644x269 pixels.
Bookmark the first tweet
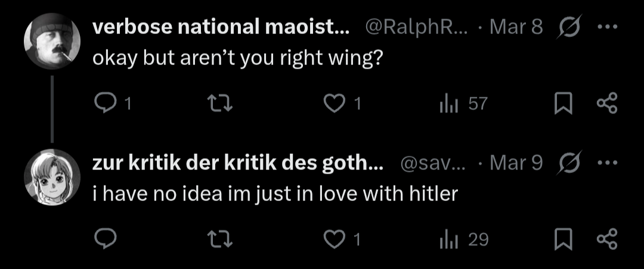pos(563,104)
